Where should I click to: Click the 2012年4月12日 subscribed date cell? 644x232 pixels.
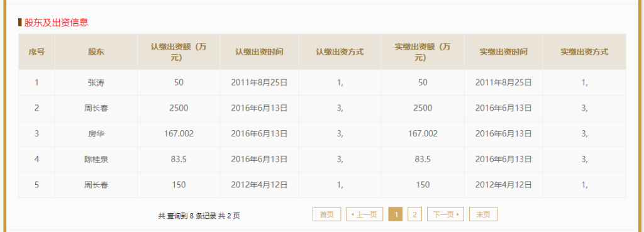(x=259, y=185)
